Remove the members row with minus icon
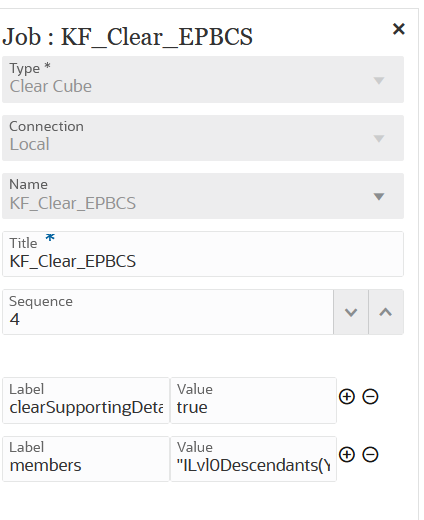This screenshot has height=520, width=424. click(x=370, y=455)
